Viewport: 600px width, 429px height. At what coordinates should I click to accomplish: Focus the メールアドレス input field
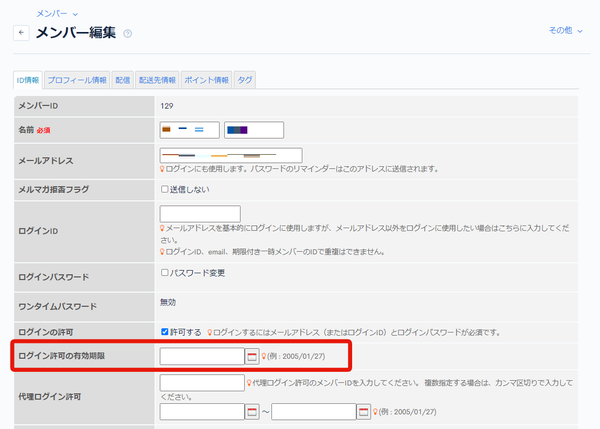(231, 155)
